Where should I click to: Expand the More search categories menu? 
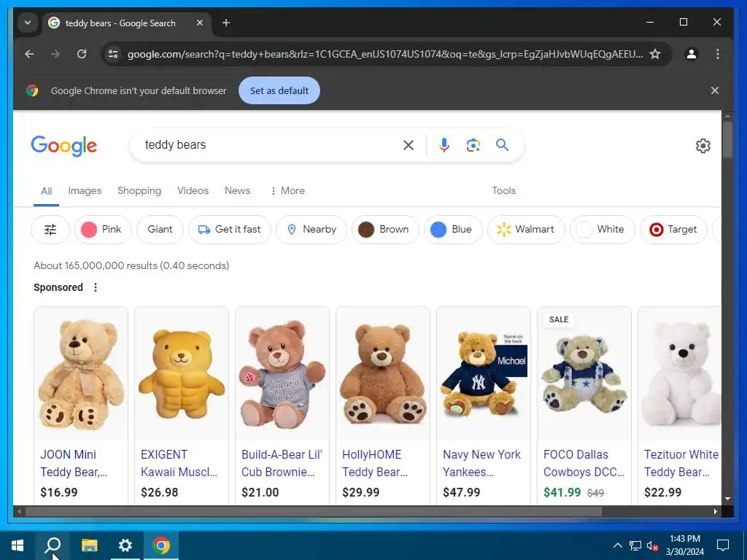pyautogui.click(x=287, y=190)
